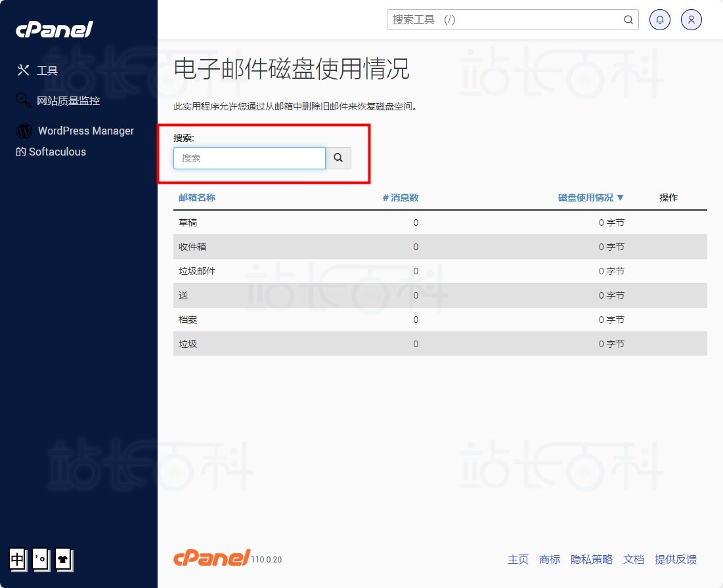Viewport: 723px width, 588px height.
Task: Click the 搜索 mailbox search input
Action: click(x=249, y=158)
